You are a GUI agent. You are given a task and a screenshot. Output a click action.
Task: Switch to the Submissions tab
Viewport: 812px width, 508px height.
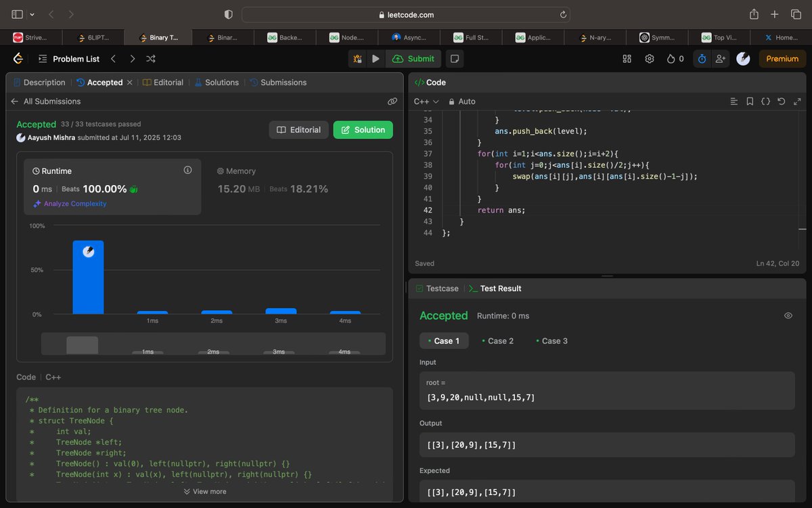(278, 83)
